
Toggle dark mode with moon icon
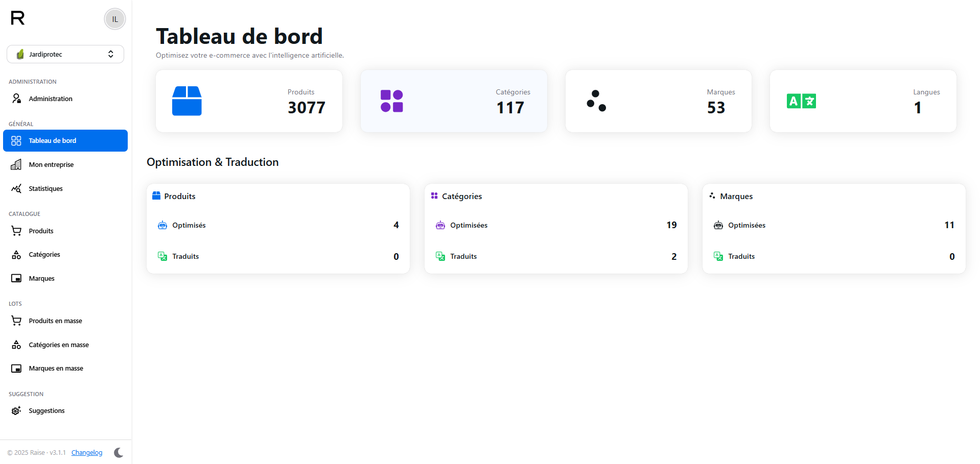(x=119, y=452)
